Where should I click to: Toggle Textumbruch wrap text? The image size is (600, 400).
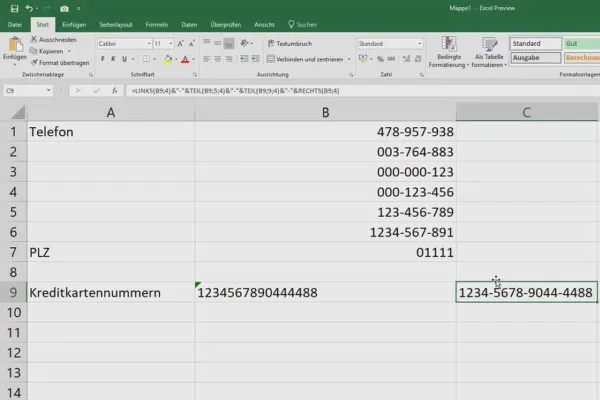click(x=290, y=43)
